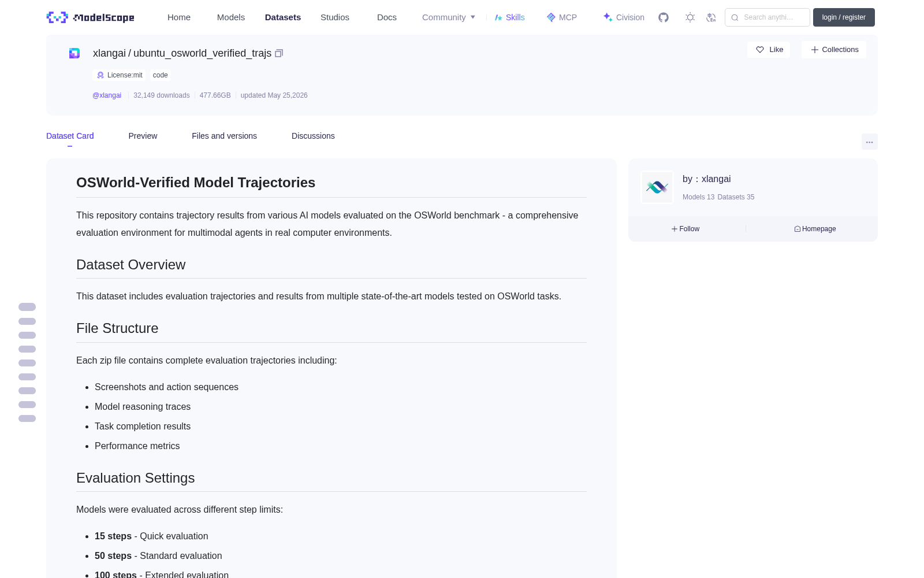This screenshot has width=924, height=578.
Task: Open the GitHub icon link
Action: click(664, 17)
